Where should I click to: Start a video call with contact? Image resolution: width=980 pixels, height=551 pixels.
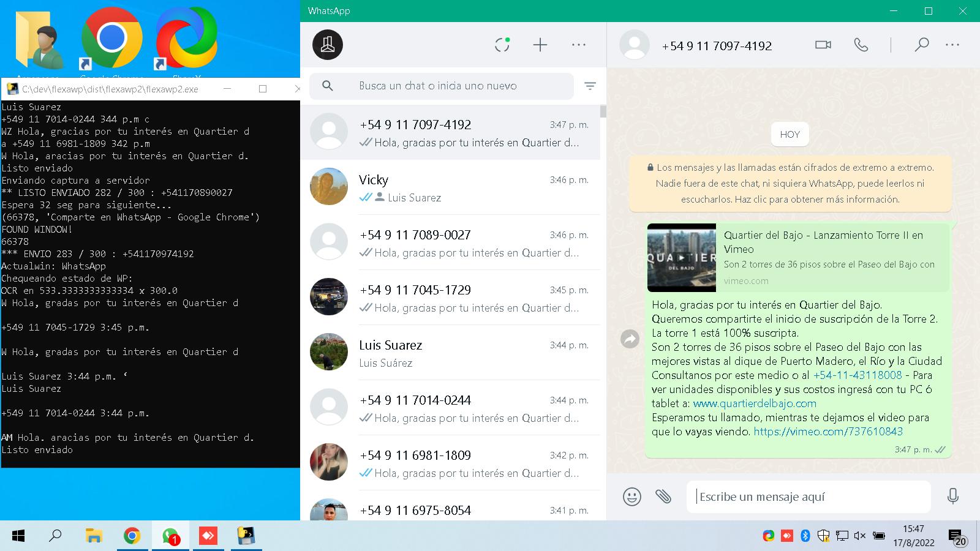823,45
